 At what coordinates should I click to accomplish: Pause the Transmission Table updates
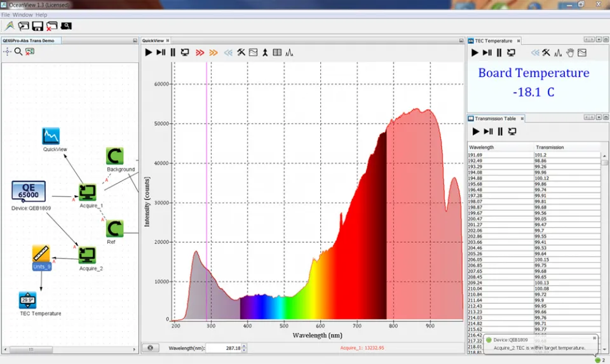pyautogui.click(x=500, y=131)
